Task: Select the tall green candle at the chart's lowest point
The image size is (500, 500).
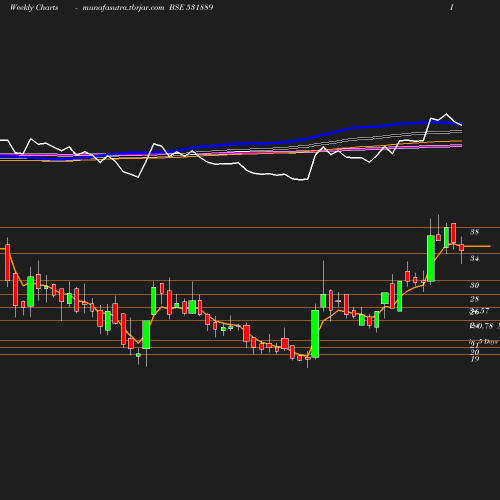Action: [x=315, y=334]
